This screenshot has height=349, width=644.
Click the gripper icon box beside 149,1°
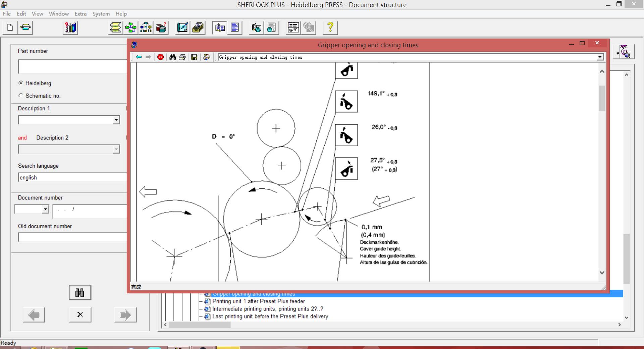346,102
